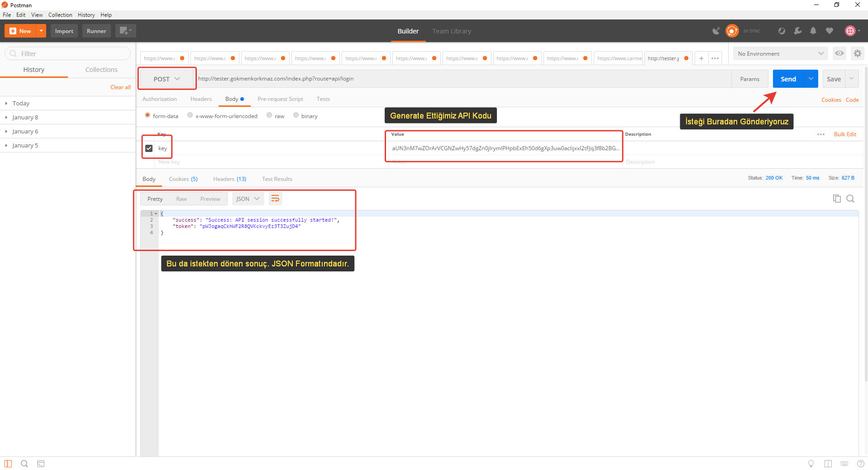
Task: Open the No Environment dropdown
Action: point(780,53)
